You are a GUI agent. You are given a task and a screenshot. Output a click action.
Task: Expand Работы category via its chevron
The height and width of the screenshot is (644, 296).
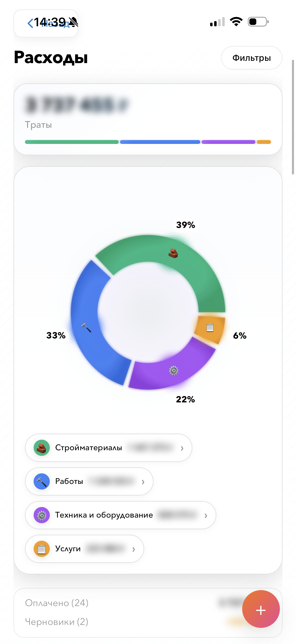pos(143,482)
